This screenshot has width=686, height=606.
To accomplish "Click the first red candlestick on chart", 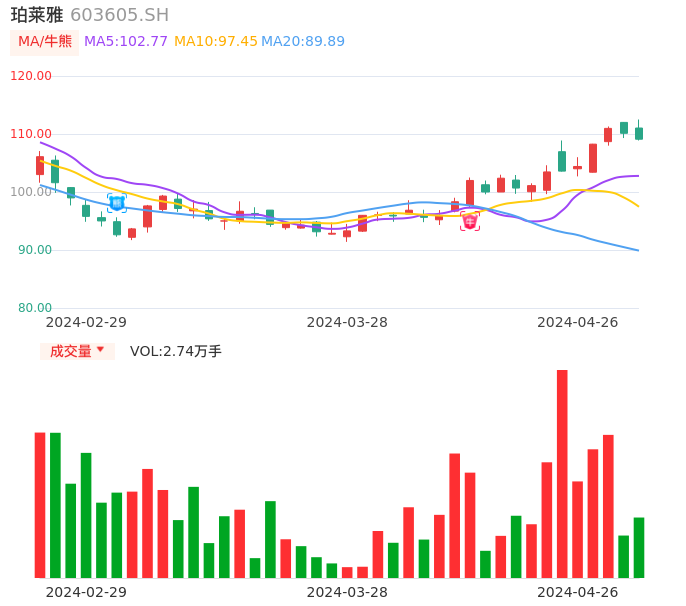I will pos(40,165).
